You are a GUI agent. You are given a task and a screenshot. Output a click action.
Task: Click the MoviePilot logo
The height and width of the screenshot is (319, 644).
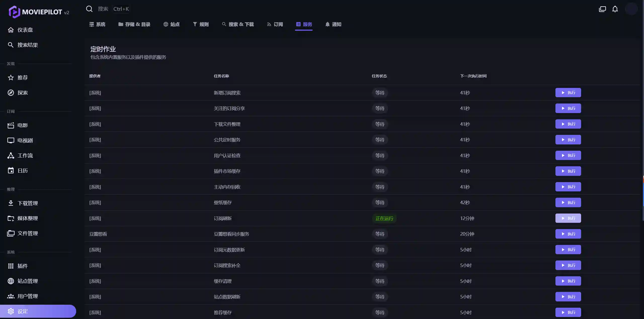(x=39, y=12)
